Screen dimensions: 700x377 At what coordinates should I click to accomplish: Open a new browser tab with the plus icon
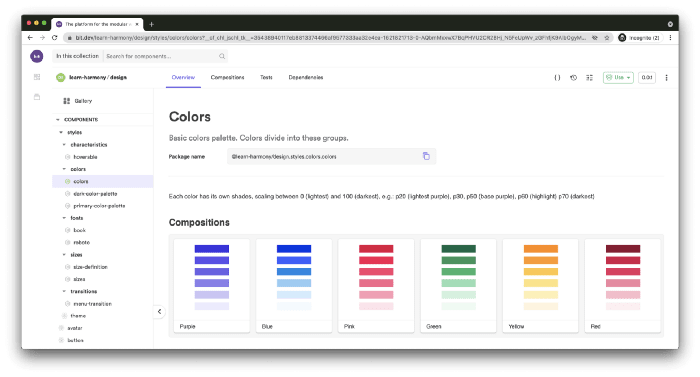[x=151, y=24]
